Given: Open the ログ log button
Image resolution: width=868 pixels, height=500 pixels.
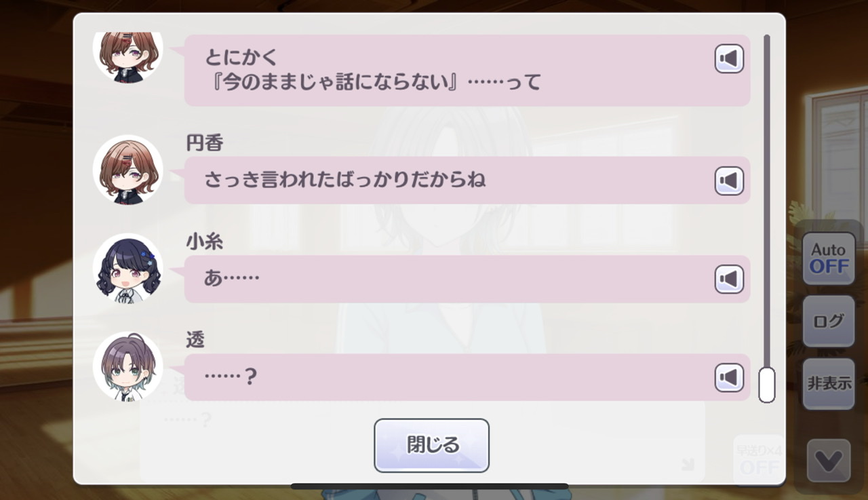Looking at the screenshot, I should [829, 321].
